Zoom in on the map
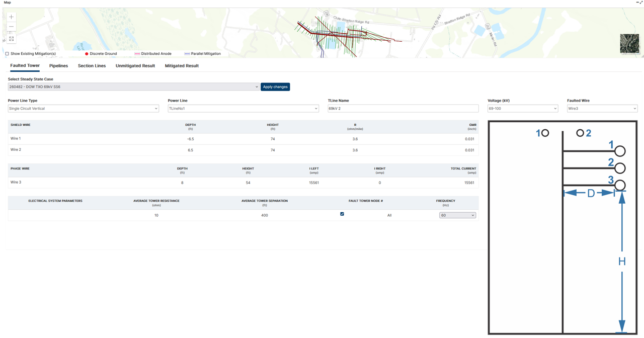 pos(11,17)
